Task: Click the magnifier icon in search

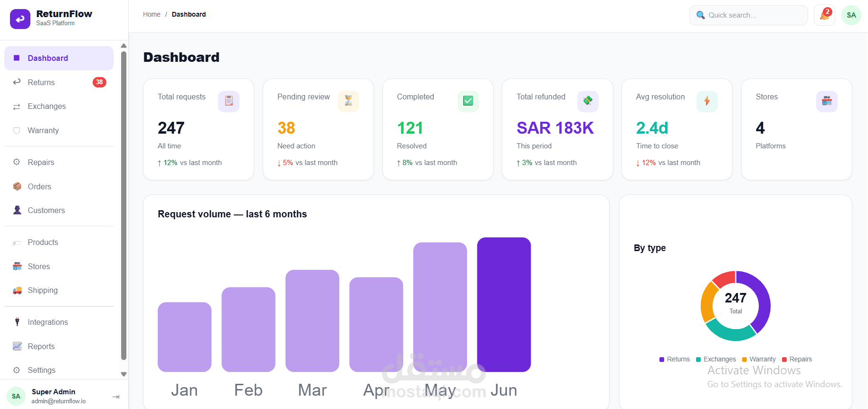Action: (700, 15)
